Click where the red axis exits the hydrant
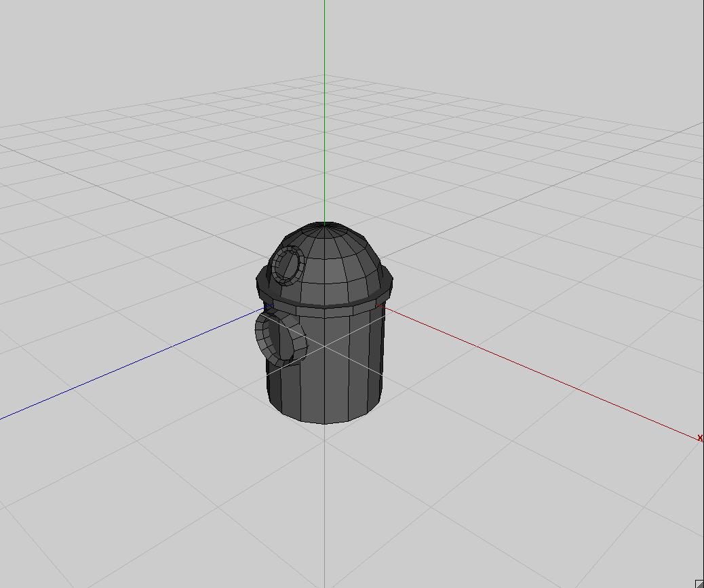 coord(382,306)
